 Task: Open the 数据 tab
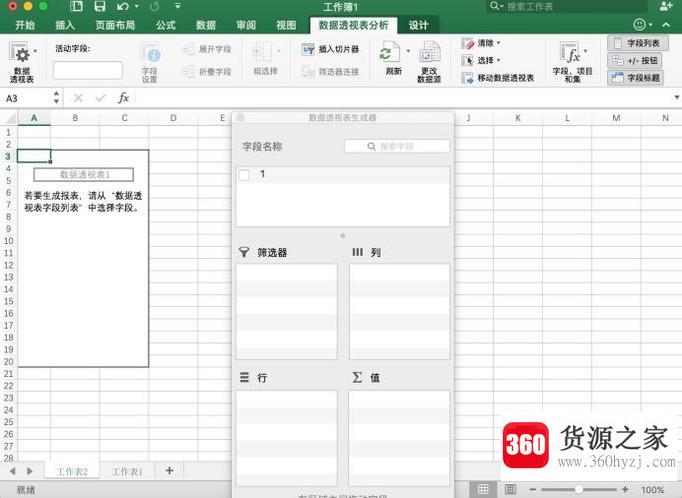[206, 25]
